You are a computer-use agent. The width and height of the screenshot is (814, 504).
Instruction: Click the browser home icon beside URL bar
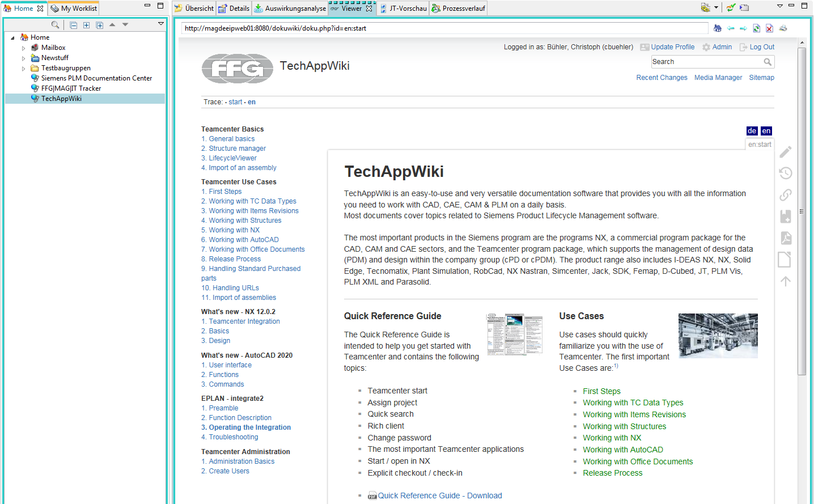pyautogui.click(x=718, y=28)
